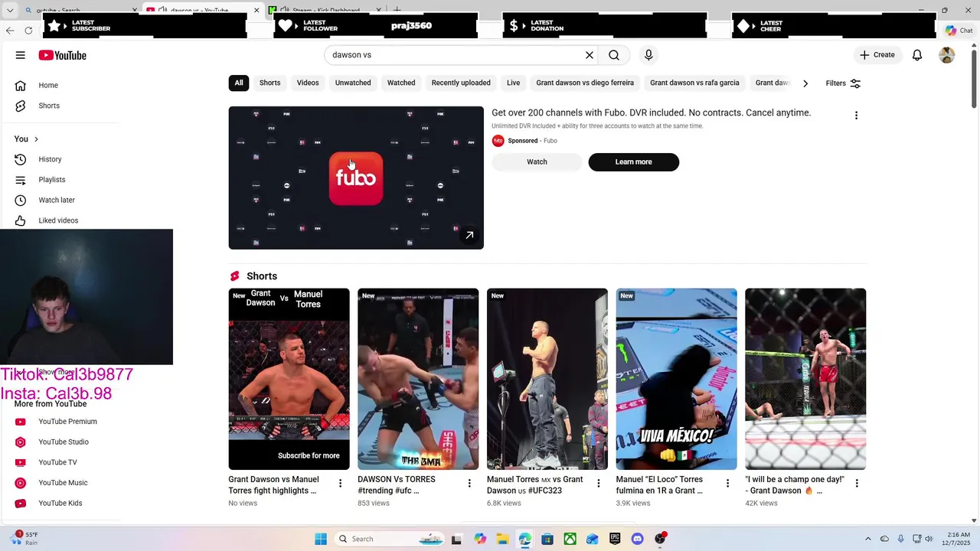Open options for 'DAWSON Vs TORRES' short
Viewport: 980px width, 551px height.
469,484
